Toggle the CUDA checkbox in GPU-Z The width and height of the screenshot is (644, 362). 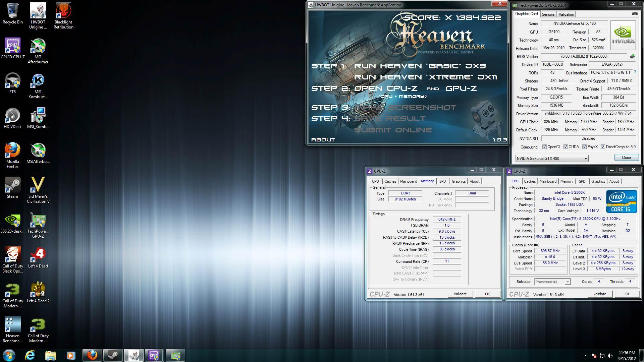(x=566, y=147)
